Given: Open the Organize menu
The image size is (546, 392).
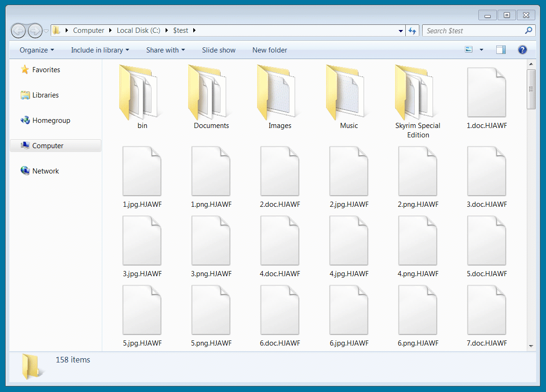Looking at the screenshot, I should click(37, 50).
